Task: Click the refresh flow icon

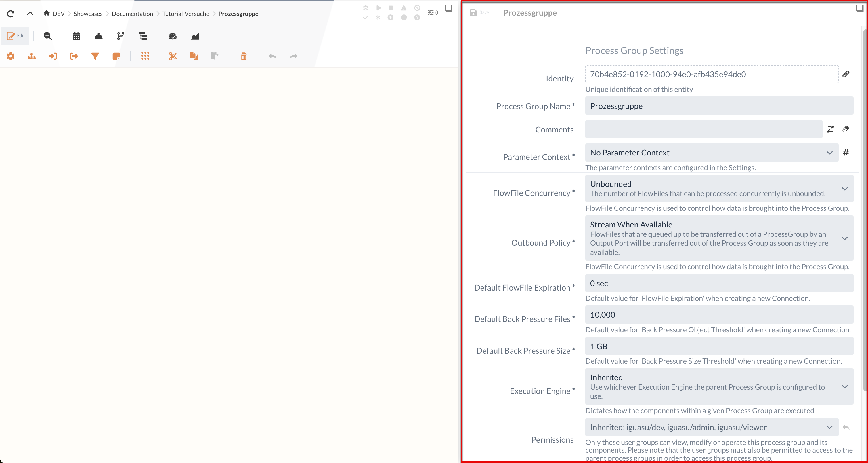Action: (x=11, y=14)
